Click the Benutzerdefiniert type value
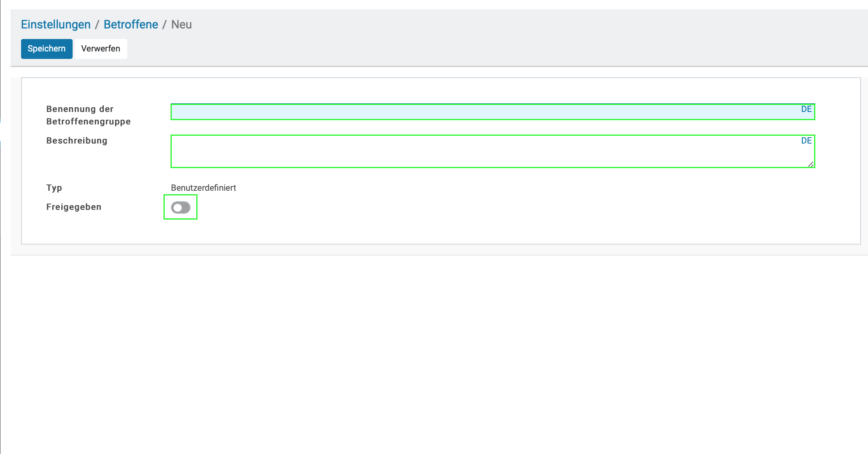 coord(203,188)
